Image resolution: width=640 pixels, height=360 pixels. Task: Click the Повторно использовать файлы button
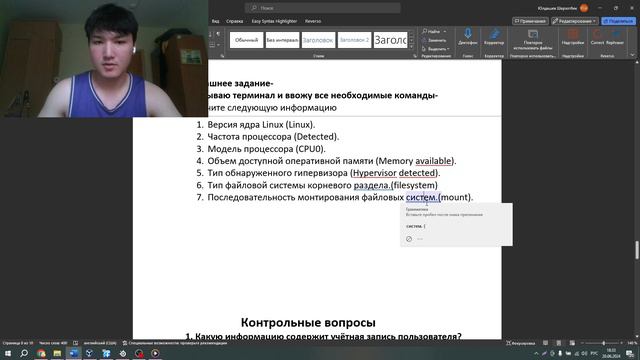(533, 39)
